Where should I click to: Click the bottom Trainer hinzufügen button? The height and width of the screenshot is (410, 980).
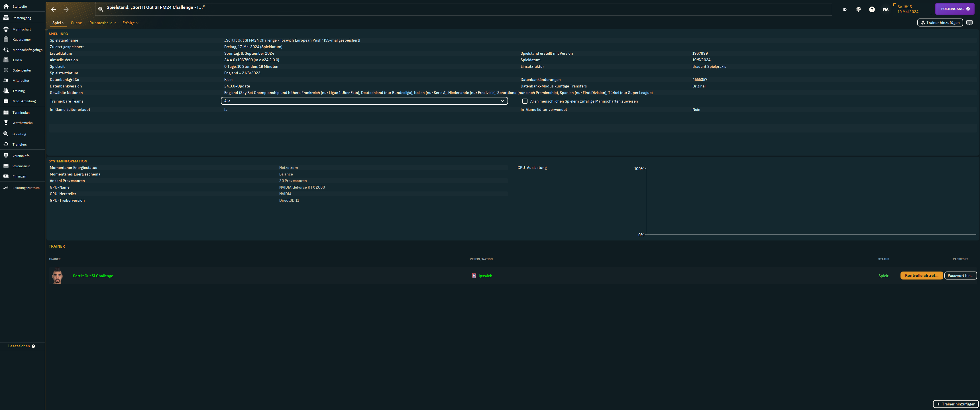click(956, 404)
